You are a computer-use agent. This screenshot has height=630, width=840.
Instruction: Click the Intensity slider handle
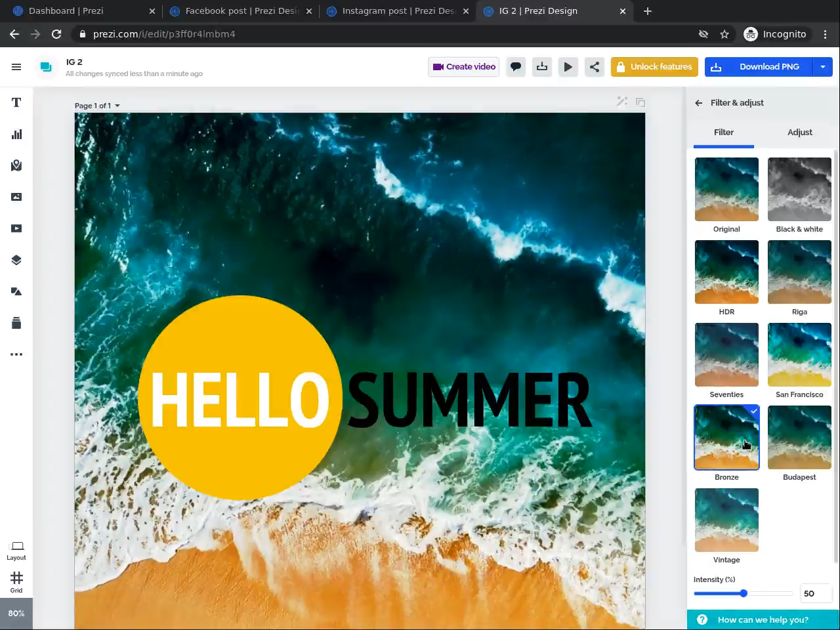tap(744, 593)
